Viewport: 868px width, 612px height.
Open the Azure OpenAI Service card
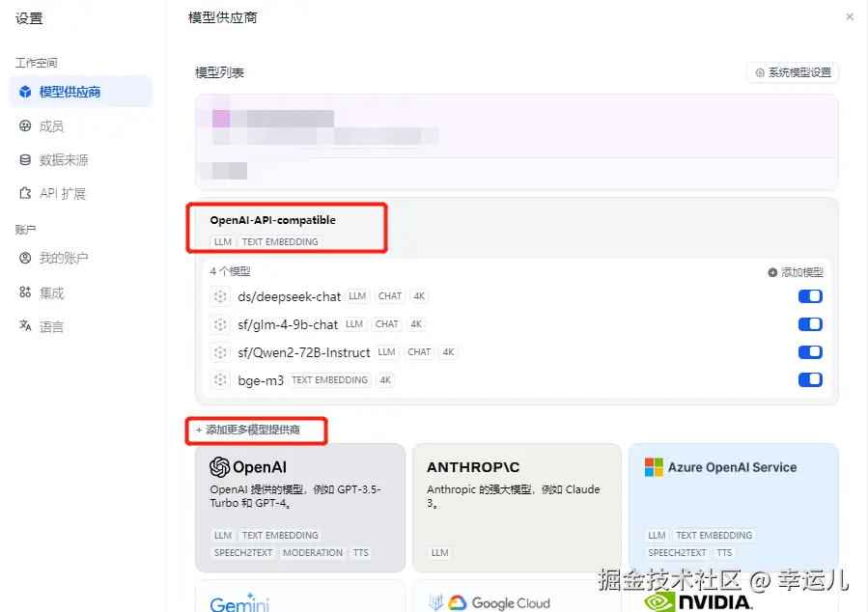pyautogui.click(x=734, y=508)
